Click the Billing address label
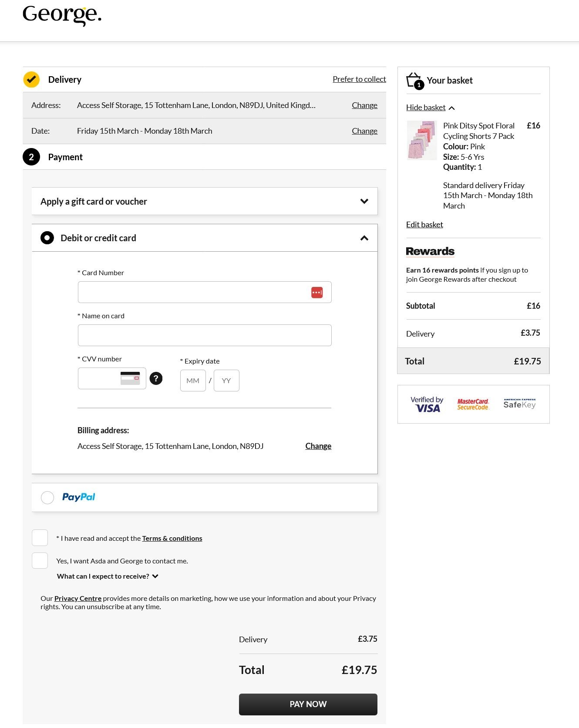579x728 pixels. tap(103, 431)
